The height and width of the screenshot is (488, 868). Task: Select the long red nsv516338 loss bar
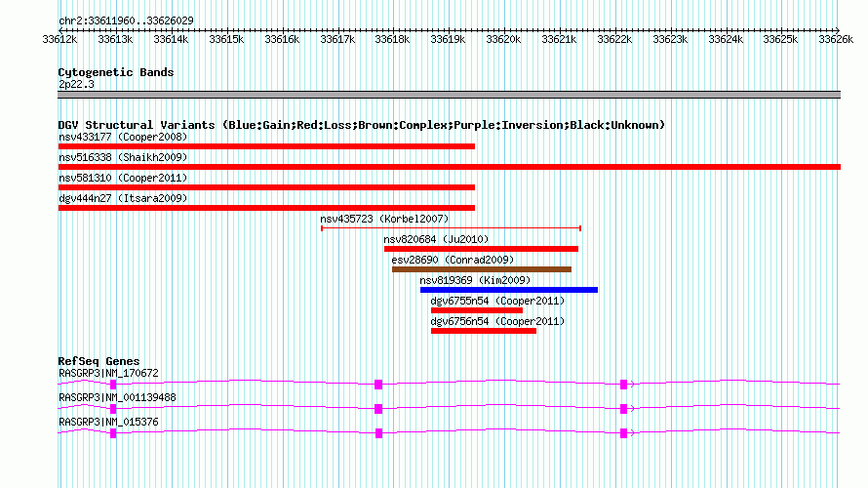coord(449,167)
